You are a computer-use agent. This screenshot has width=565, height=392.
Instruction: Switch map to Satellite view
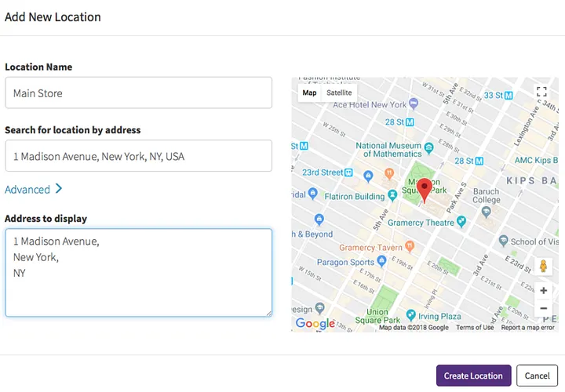pyautogui.click(x=339, y=93)
